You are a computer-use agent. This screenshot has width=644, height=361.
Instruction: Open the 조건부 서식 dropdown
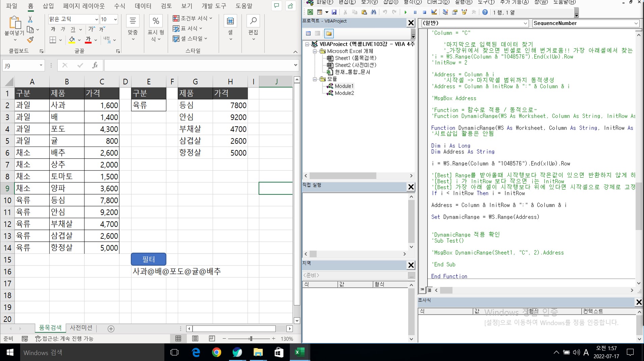pyautogui.click(x=193, y=18)
